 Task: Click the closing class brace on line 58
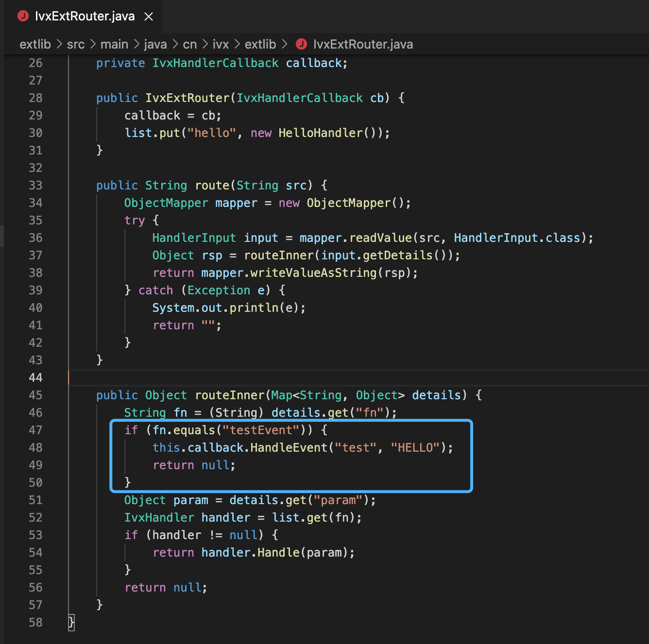[x=71, y=622]
